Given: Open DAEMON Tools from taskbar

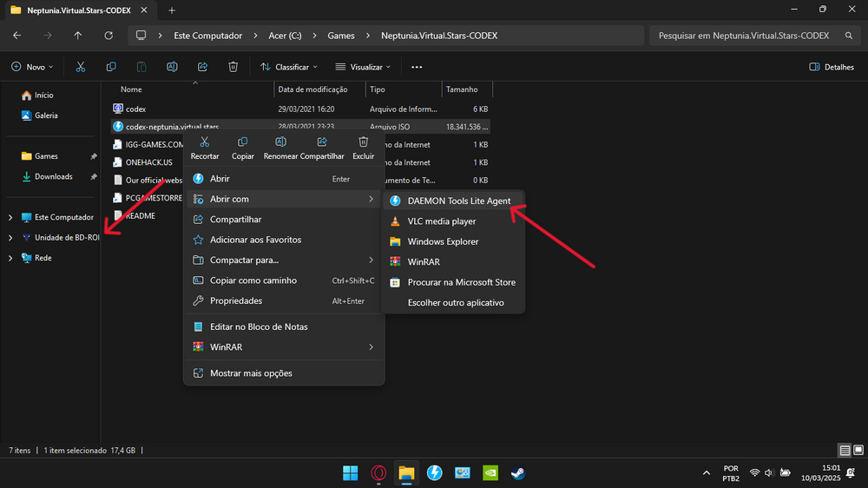Looking at the screenshot, I should pos(435,473).
